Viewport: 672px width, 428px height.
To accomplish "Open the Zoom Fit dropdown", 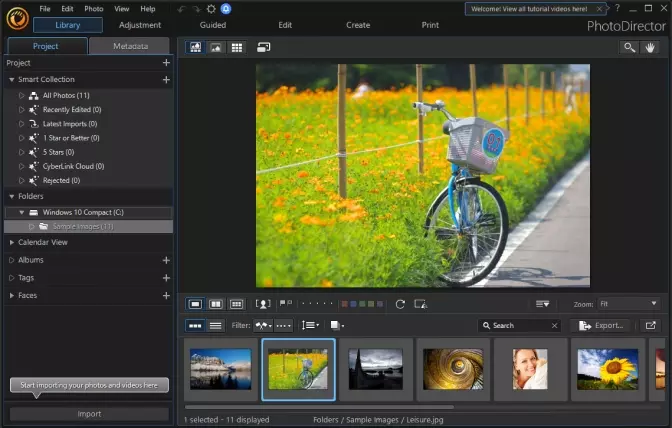I will [x=629, y=304].
